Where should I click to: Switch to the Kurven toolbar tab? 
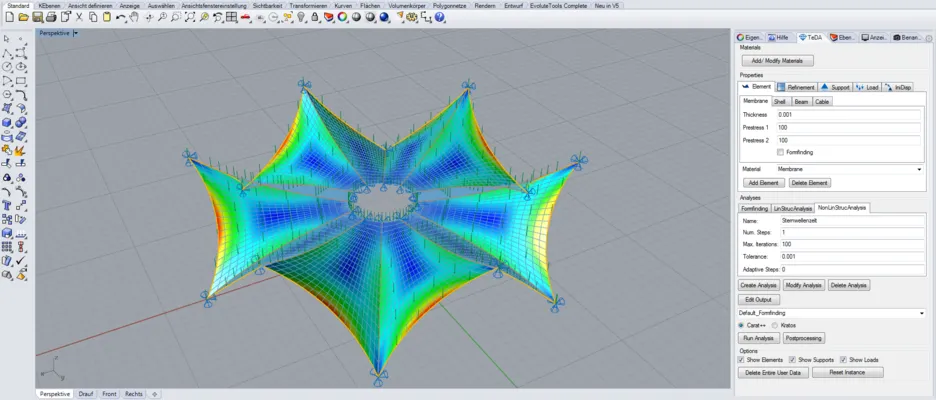(343, 5)
